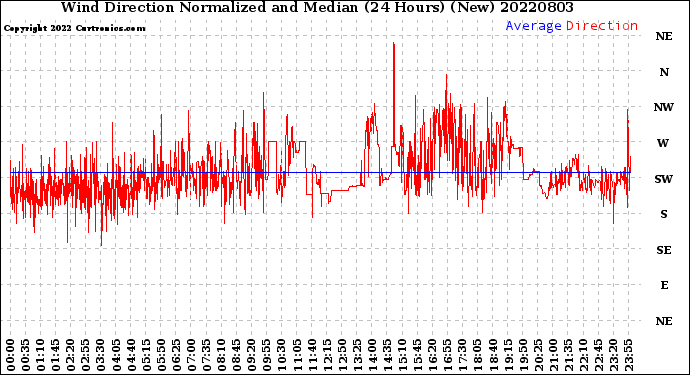Select the 14:00 time axis label
Image resolution: width=690 pixels, height=375 pixels.
[372, 355]
